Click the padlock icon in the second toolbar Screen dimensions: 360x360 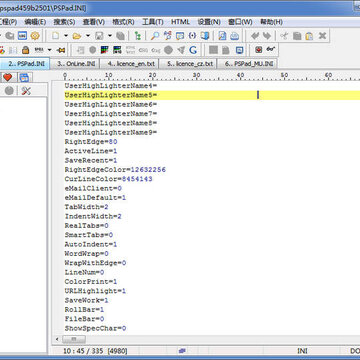click(x=25, y=50)
